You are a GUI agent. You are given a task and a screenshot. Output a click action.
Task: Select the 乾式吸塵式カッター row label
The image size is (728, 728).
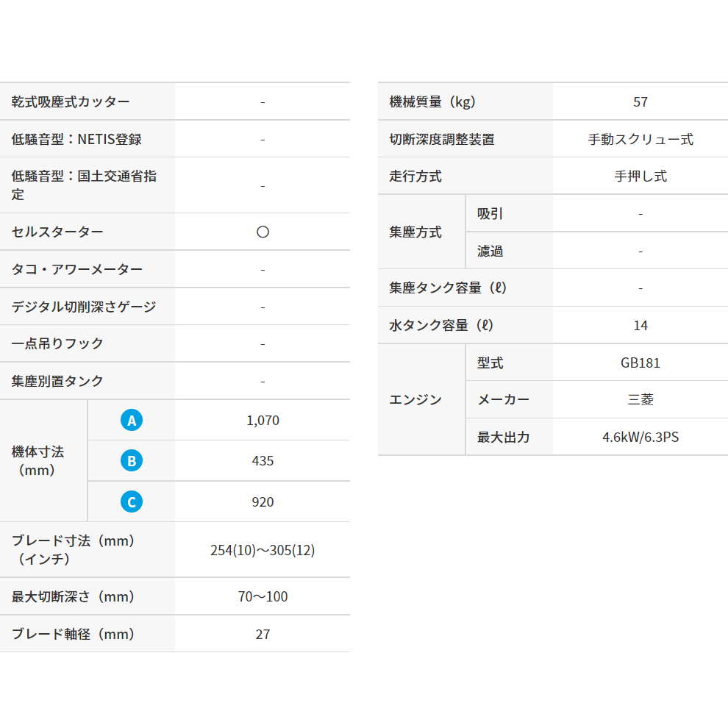click(71, 101)
